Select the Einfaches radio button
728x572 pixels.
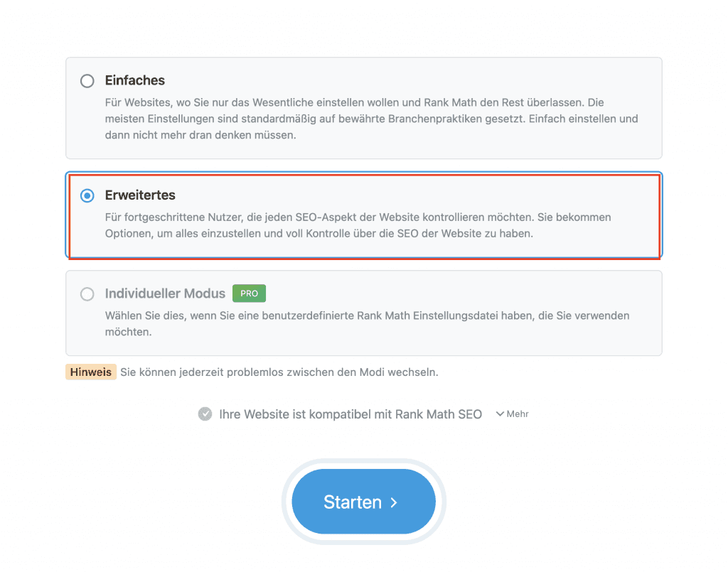coord(87,81)
